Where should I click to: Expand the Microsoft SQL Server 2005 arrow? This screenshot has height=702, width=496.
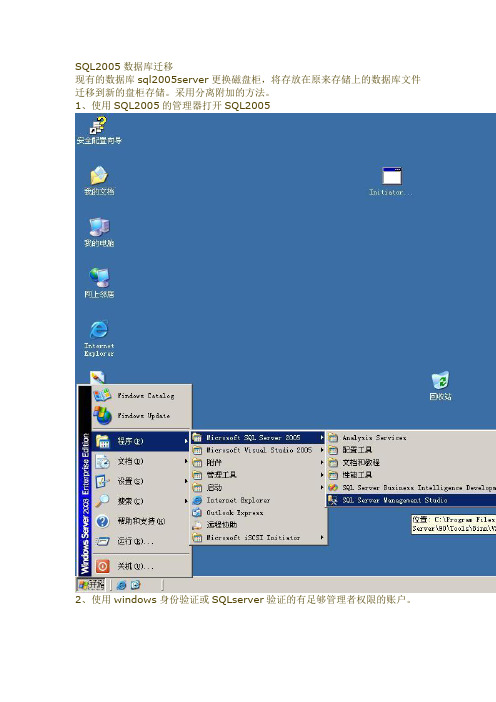[x=322, y=437]
